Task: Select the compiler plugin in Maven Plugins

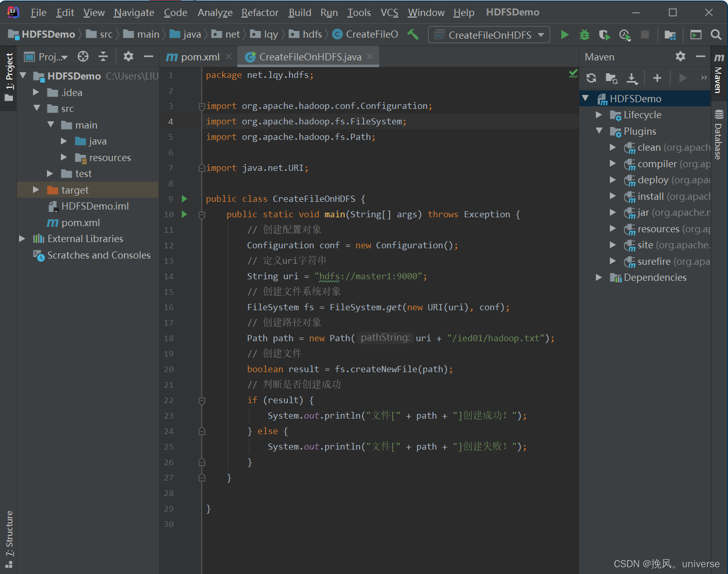Action: click(x=657, y=164)
